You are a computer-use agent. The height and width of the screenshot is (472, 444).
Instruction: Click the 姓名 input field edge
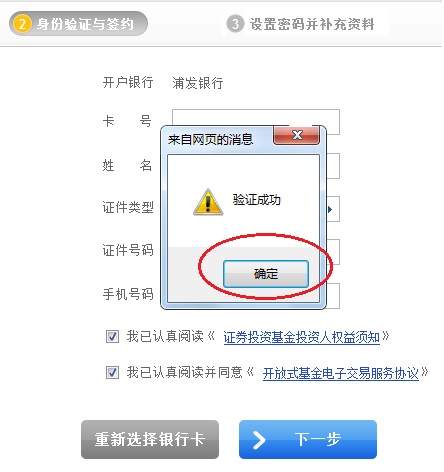pyautogui.click(x=333, y=166)
